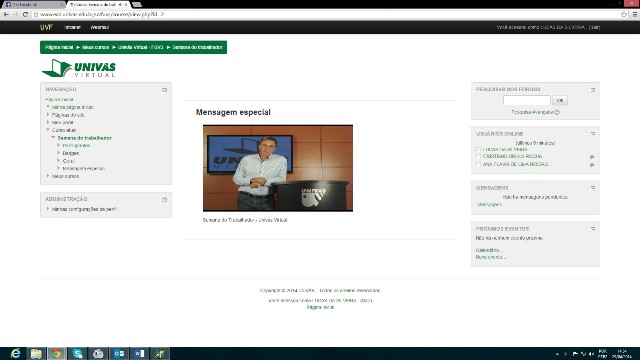Select the Curso Semana do trabalhador tab
640x360 pixels.
[x=98, y=4]
